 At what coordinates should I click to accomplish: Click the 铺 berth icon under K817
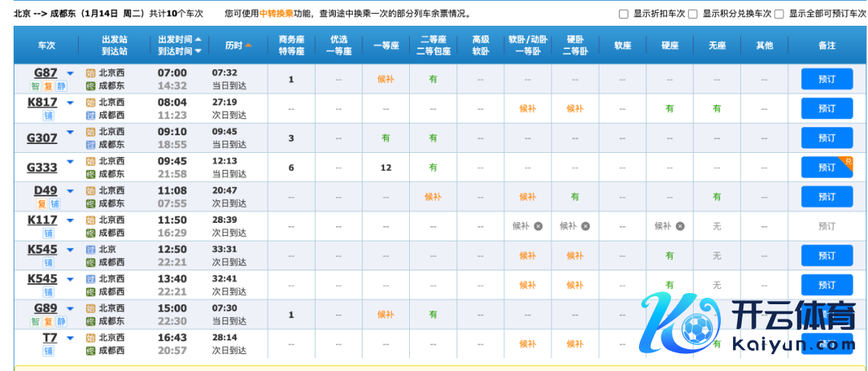(48, 116)
